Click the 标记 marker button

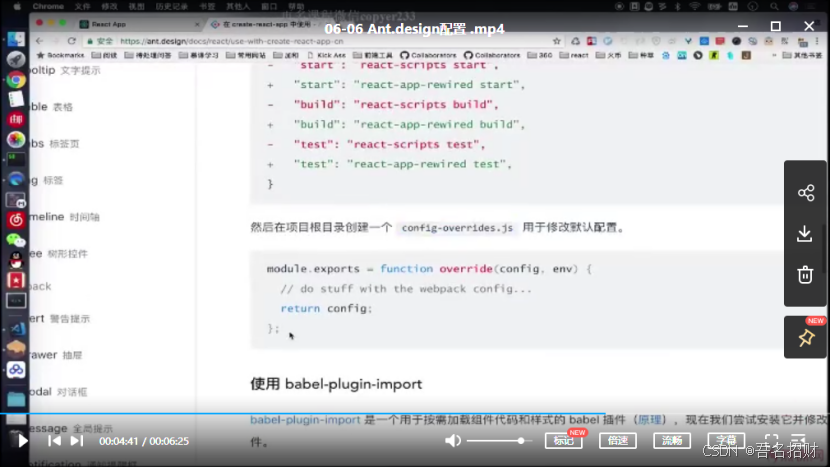563,440
